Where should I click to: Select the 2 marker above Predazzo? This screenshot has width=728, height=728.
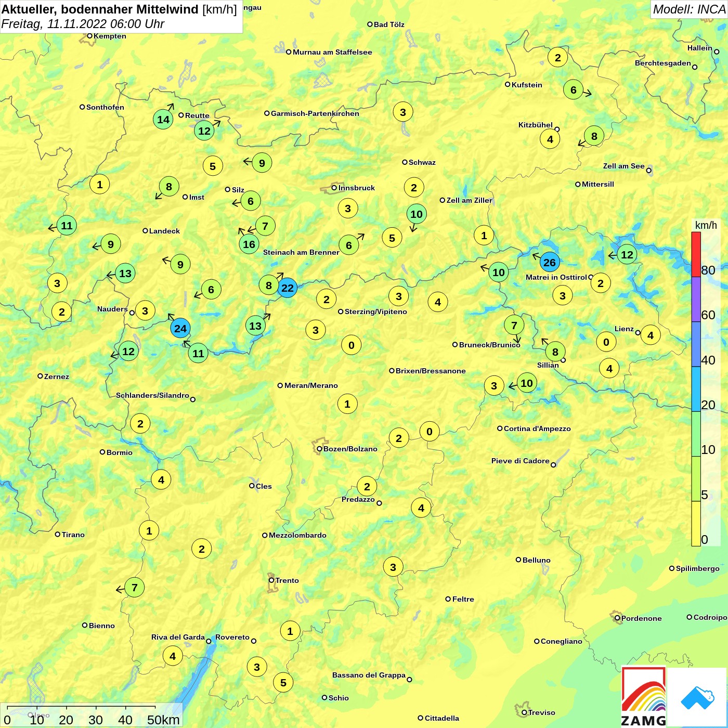(367, 487)
